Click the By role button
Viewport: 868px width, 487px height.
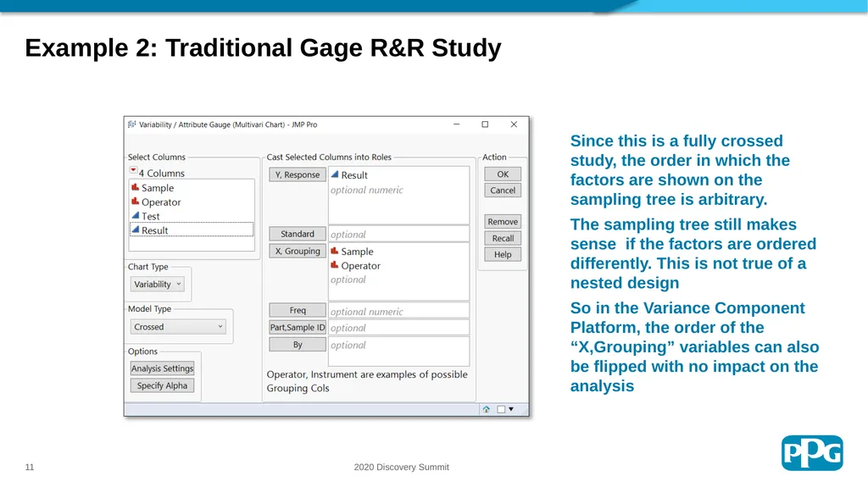tap(298, 345)
